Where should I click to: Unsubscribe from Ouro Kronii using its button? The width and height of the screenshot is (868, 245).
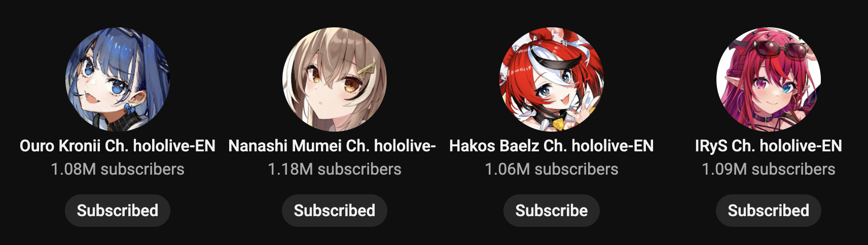[x=118, y=211]
